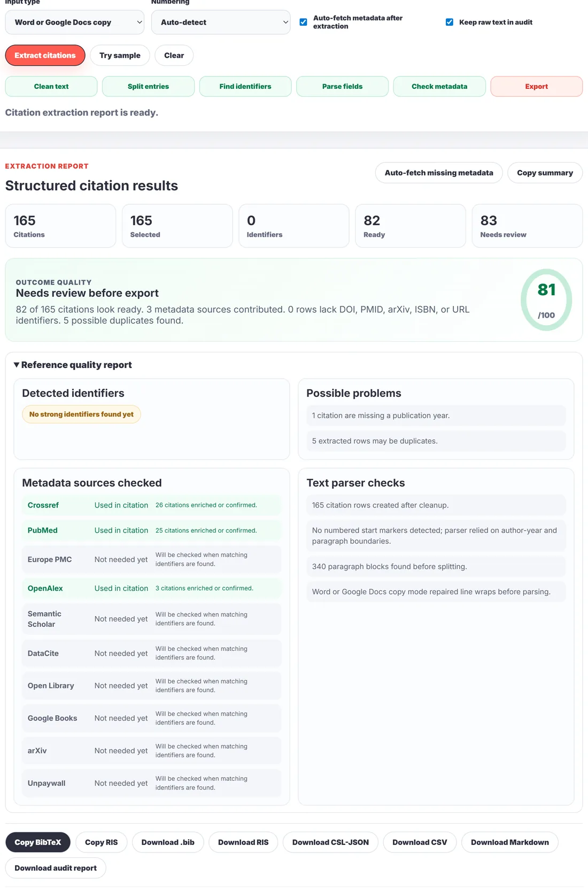Screen dimensions: 588x891
Task: Toggle Keep raw text in audit checkbox
Action: click(x=449, y=22)
